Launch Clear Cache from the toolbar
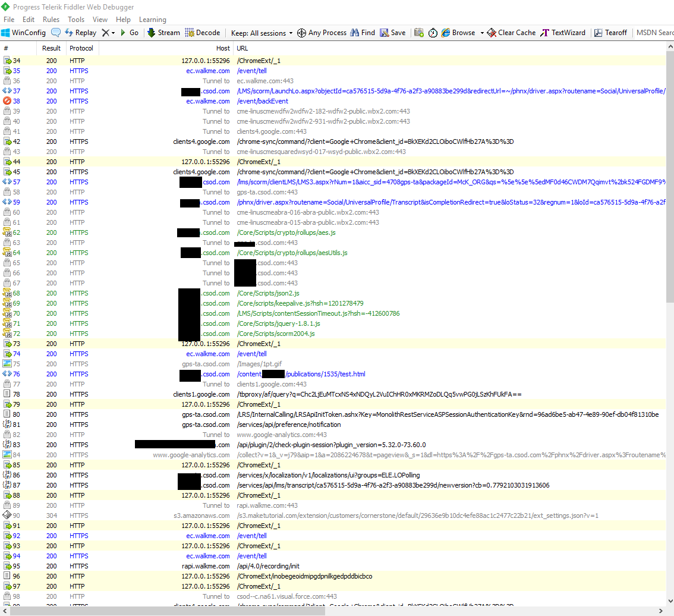This screenshot has width=674, height=616. coord(510,33)
